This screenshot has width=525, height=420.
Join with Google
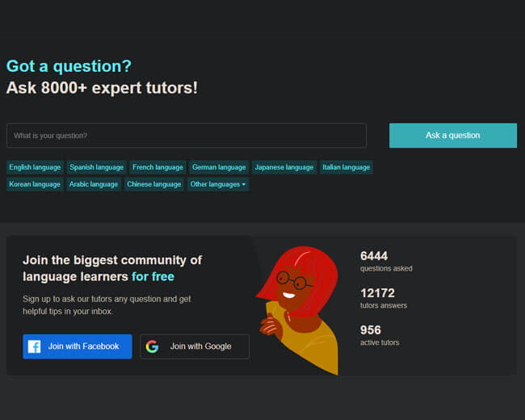(x=195, y=346)
